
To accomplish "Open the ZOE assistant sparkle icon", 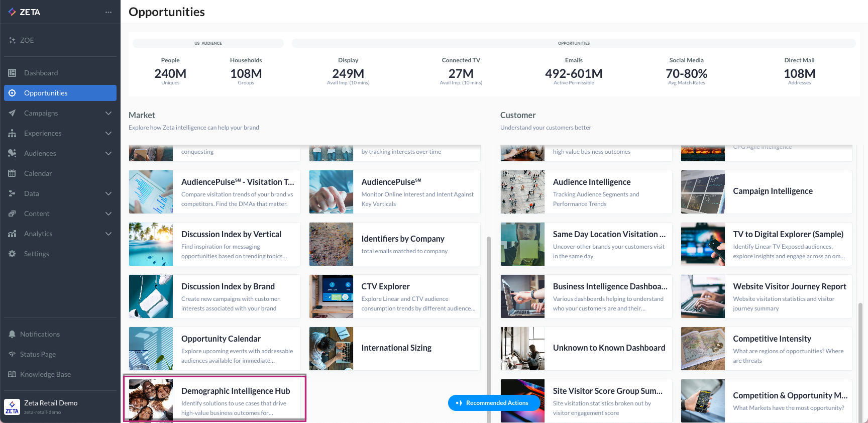I will pyautogui.click(x=13, y=40).
